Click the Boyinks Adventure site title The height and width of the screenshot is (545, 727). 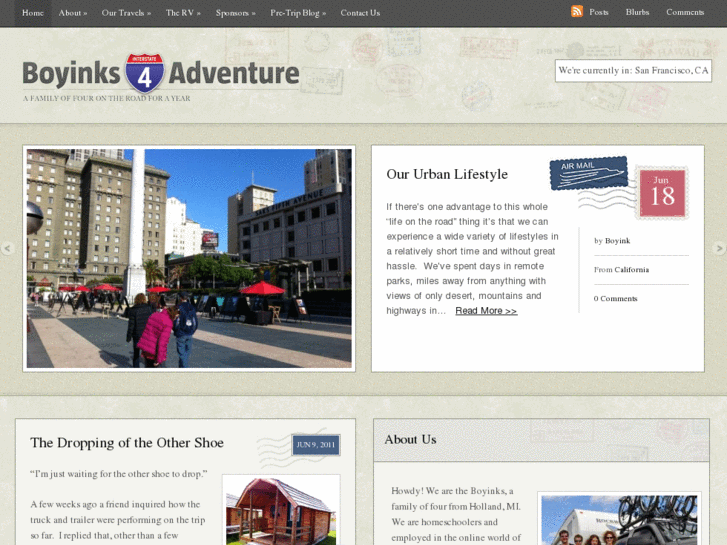[x=160, y=73]
